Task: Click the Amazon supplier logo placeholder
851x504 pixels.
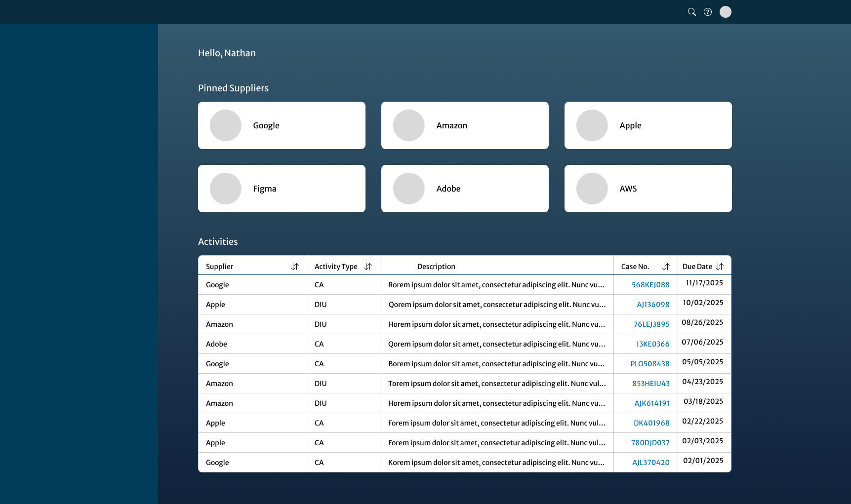Action: pyautogui.click(x=408, y=125)
